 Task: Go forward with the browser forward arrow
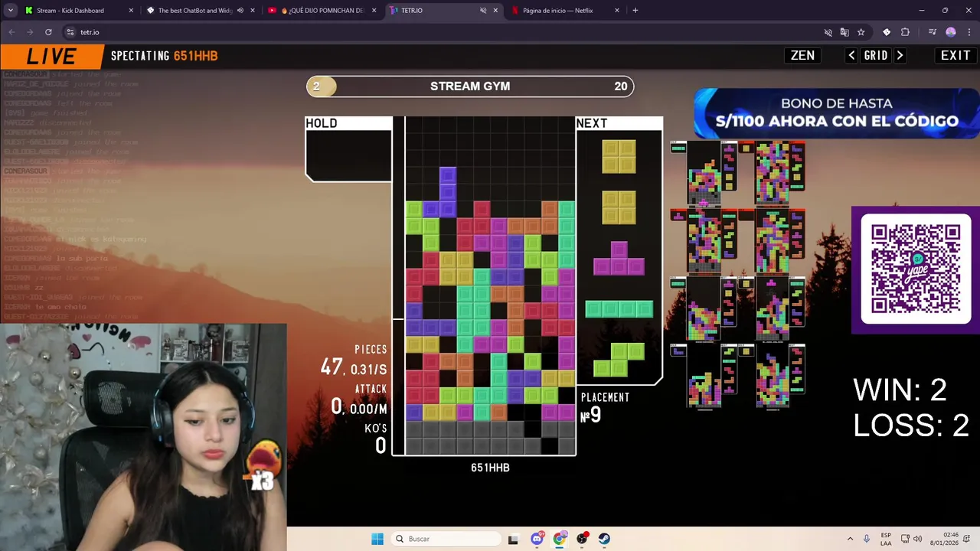pos(30,32)
